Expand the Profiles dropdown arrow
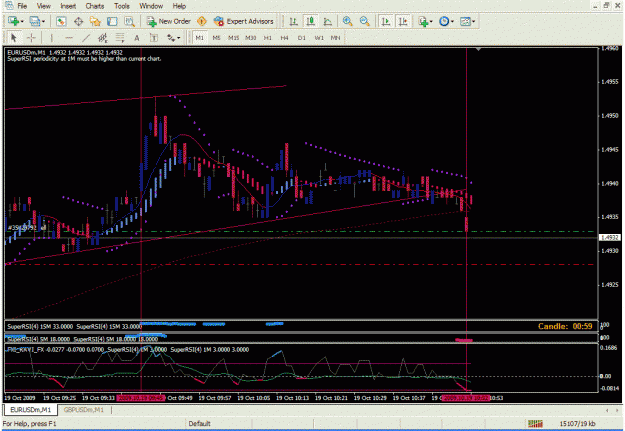 (43, 22)
